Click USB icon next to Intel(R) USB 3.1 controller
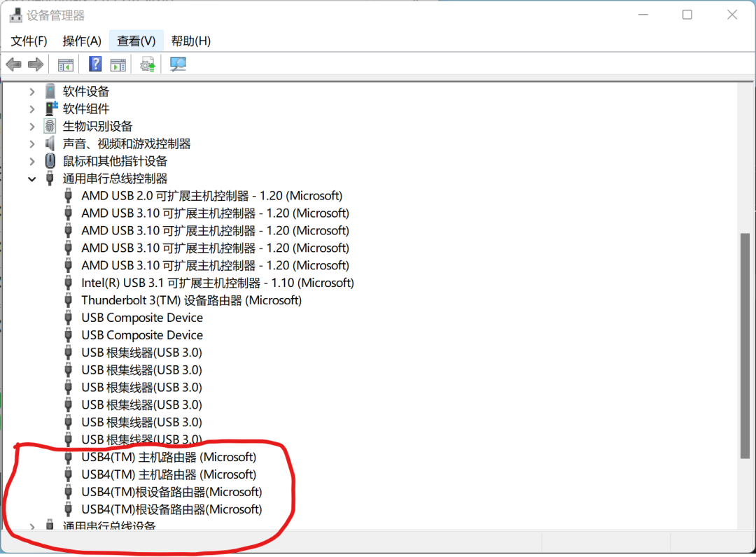Viewport: 756px width, 557px height. click(x=69, y=283)
